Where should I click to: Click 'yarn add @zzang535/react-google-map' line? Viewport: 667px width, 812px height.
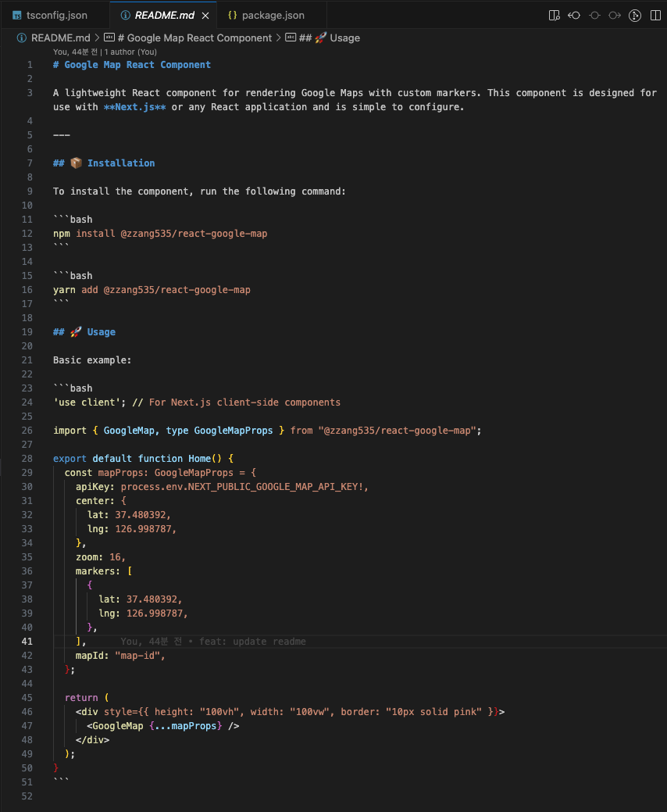click(152, 290)
